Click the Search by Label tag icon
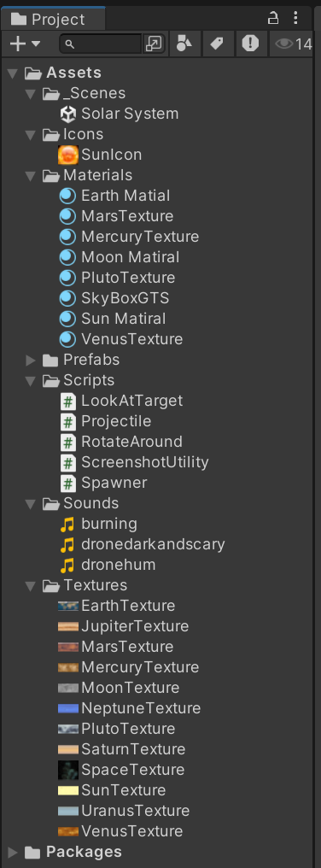The width and height of the screenshot is (321, 868). [217, 44]
